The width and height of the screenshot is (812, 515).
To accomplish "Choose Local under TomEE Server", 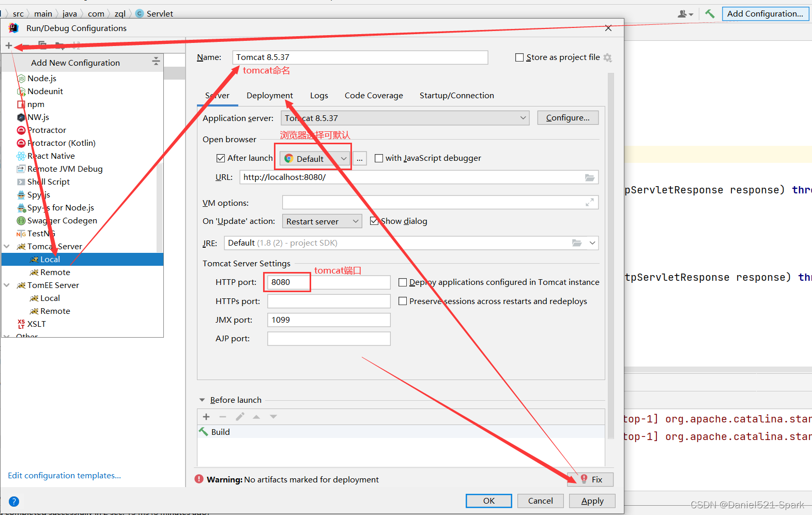I will coord(50,298).
